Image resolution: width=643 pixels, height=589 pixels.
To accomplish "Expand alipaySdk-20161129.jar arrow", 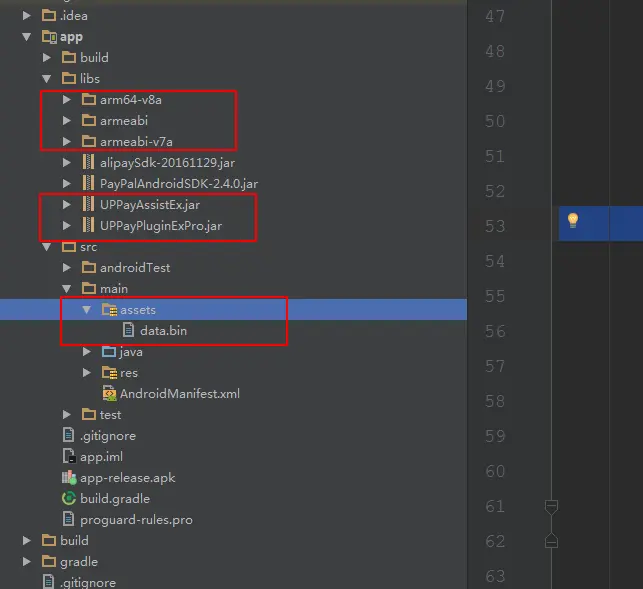I will pyautogui.click(x=66, y=163).
